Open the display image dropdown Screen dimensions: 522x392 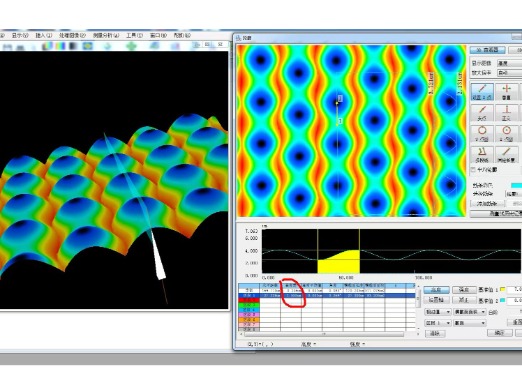coord(509,63)
